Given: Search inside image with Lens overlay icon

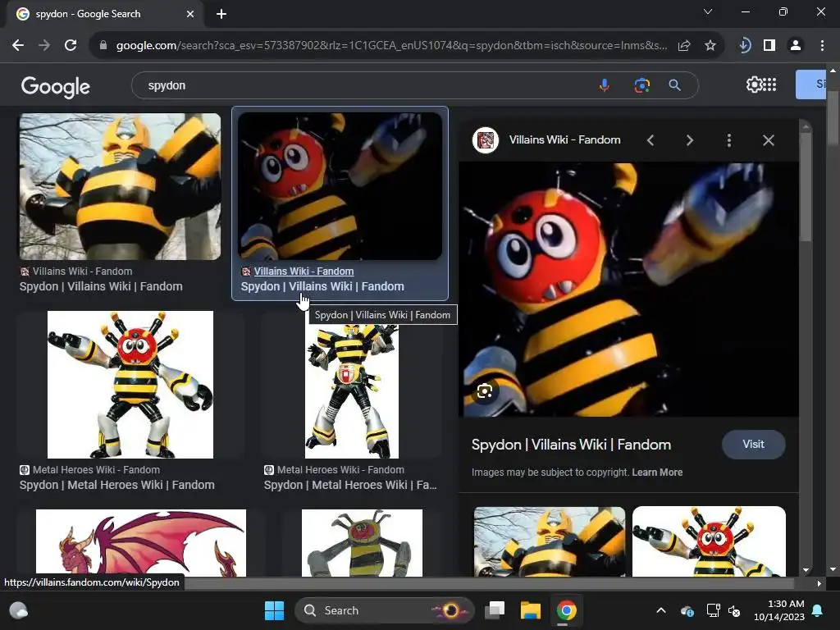Looking at the screenshot, I should (485, 391).
